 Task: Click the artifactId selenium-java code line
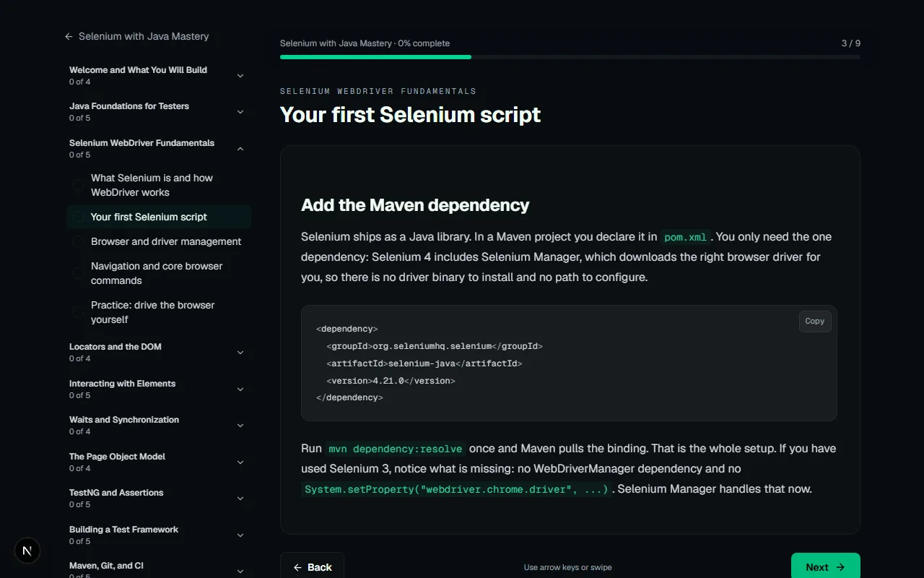click(x=424, y=363)
